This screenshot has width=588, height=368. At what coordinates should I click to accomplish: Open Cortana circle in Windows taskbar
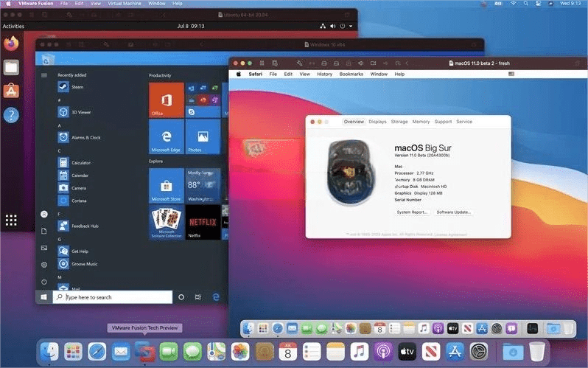click(181, 297)
